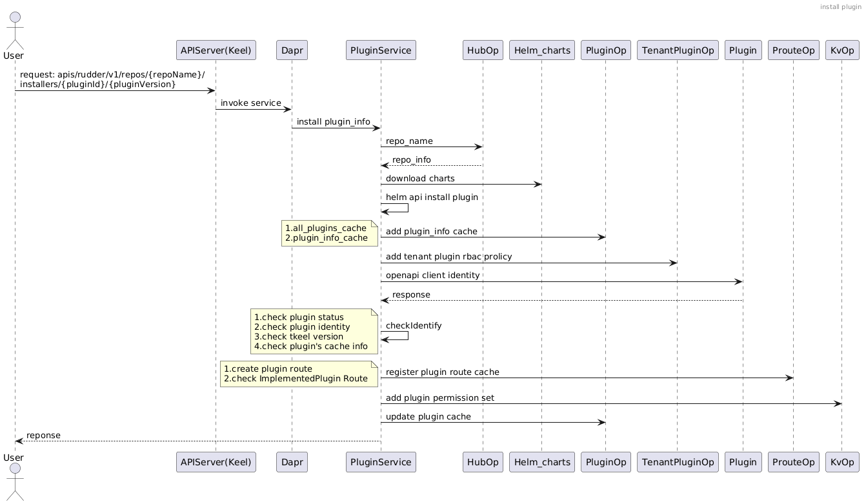Click the 'register plugin route cache' message label

[442, 372]
